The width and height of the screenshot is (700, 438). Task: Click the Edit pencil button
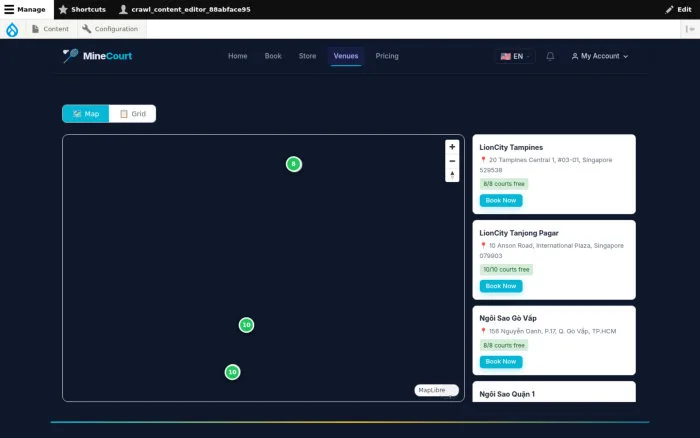pyautogui.click(x=678, y=9)
